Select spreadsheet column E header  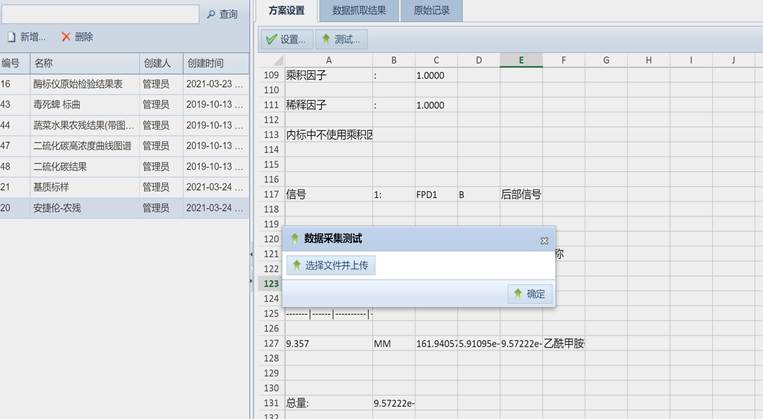[x=521, y=60]
